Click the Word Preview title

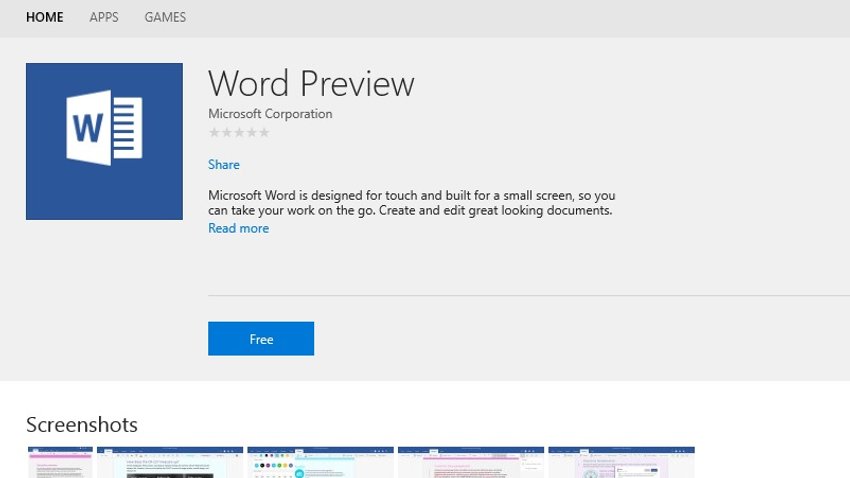(311, 83)
